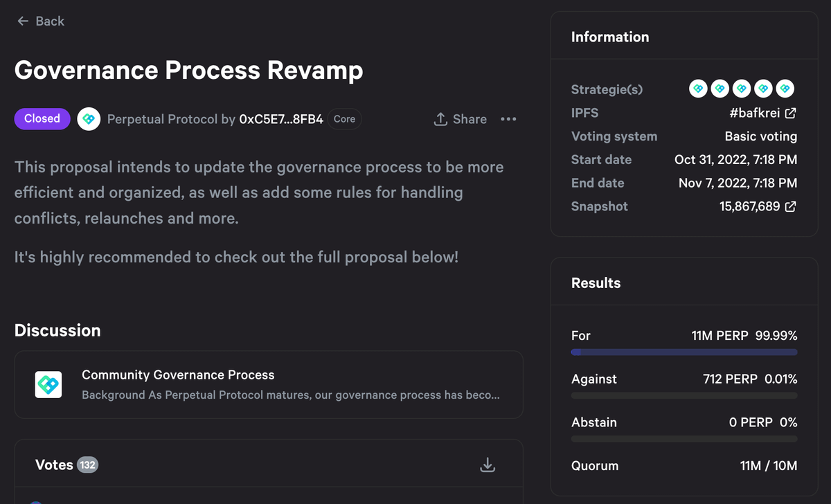This screenshot has width=831, height=504.
Task: Click the Core badge
Action: [344, 119]
